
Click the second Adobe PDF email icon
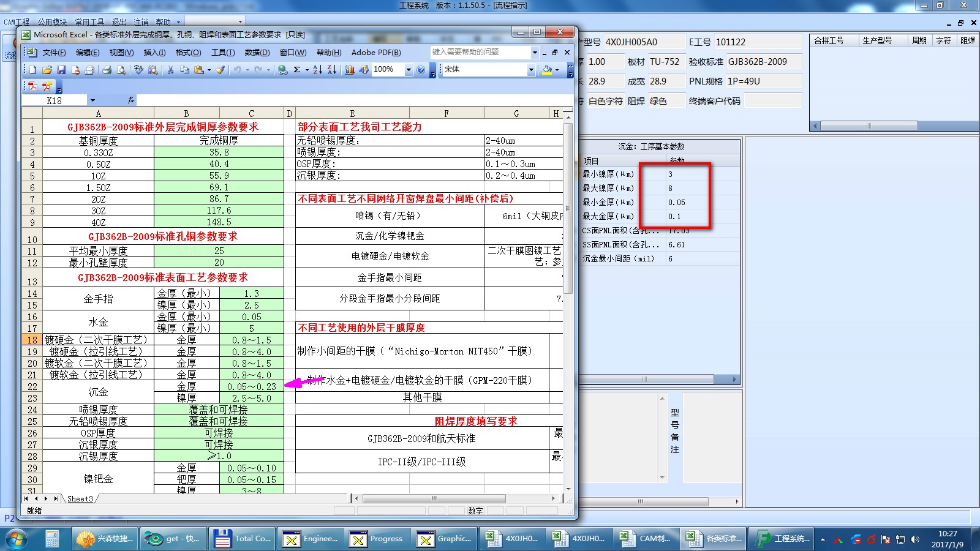coord(47,87)
